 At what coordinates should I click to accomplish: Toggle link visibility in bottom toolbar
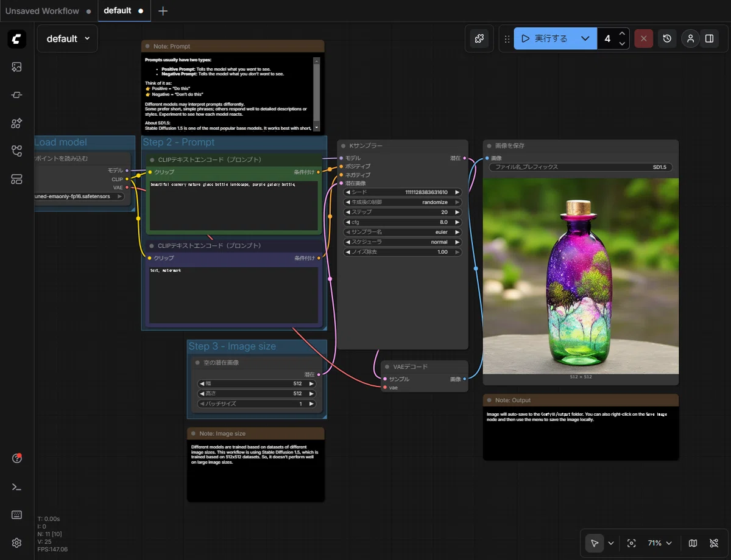click(x=714, y=543)
